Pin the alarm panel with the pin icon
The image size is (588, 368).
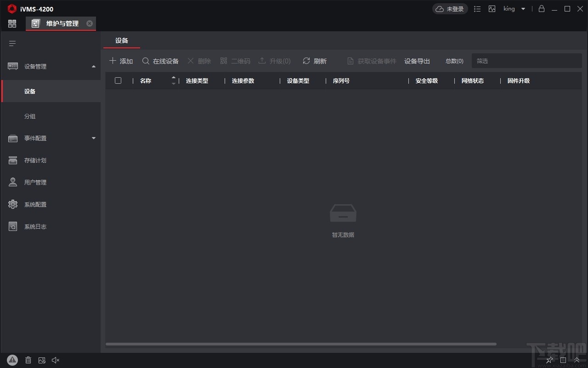549,360
